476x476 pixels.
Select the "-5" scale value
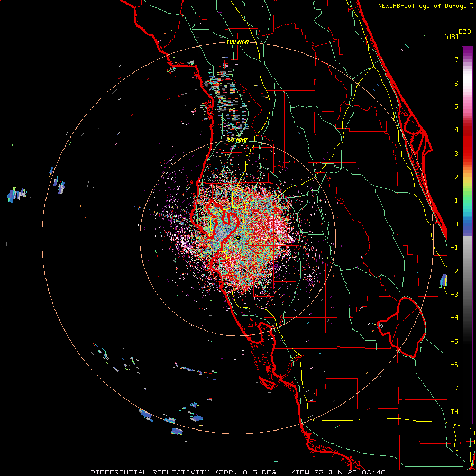tap(454, 342)
